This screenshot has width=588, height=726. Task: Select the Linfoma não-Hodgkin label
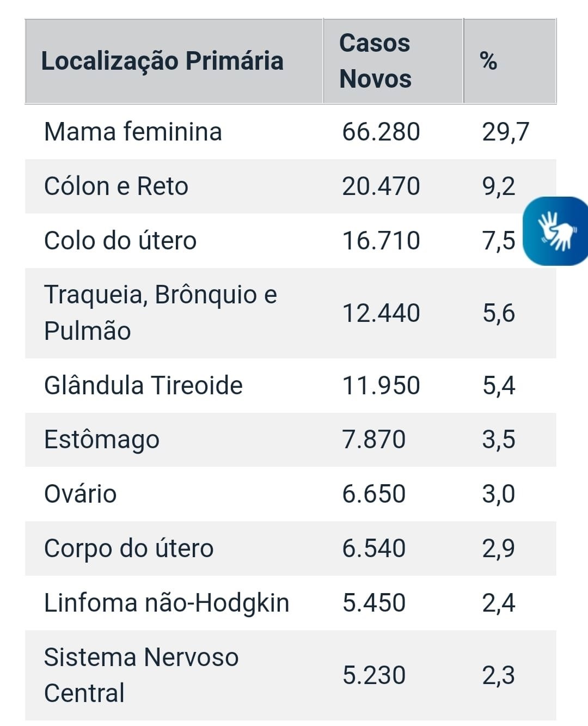pos(166,603)
